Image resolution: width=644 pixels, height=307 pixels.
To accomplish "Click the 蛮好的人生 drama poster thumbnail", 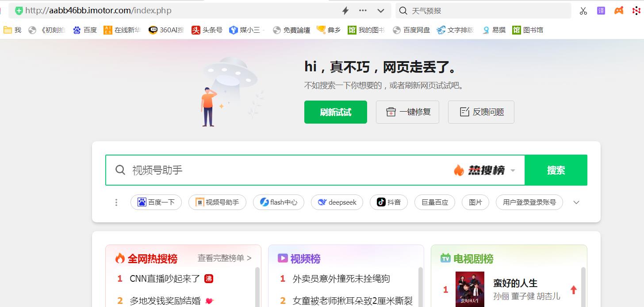I will point(470,289).
